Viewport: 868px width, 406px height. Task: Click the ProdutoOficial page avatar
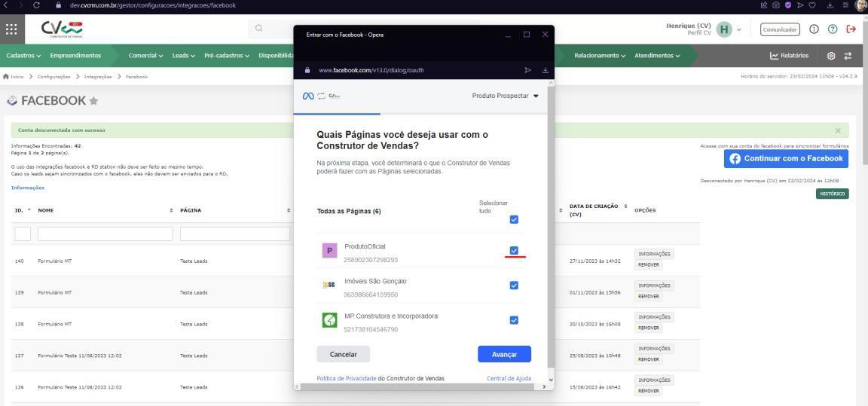(329, 251)
